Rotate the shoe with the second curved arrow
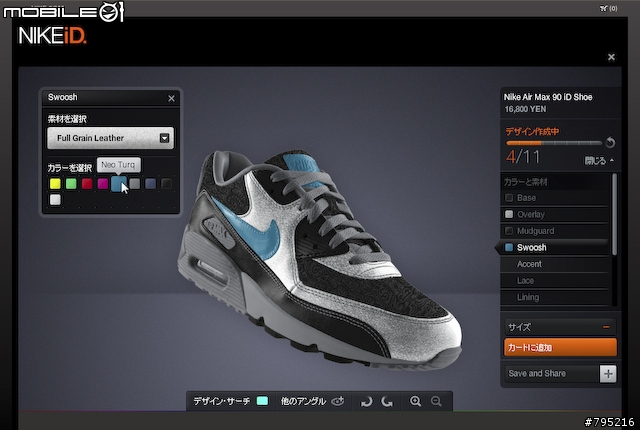Viewport: 640px width, 430px height. [387, 401]
